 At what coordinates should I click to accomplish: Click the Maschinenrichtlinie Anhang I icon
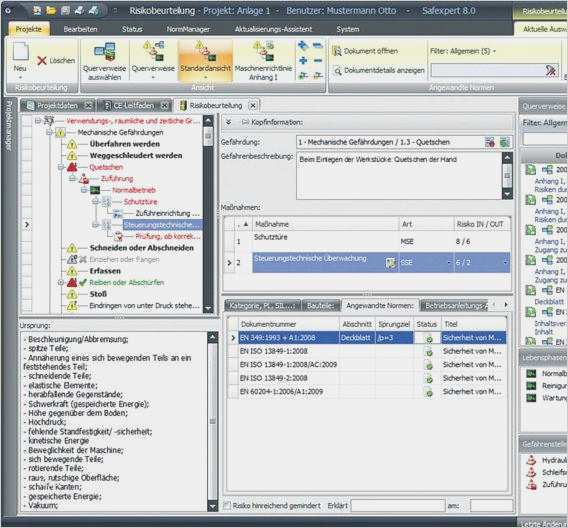(x=263, y=51)
